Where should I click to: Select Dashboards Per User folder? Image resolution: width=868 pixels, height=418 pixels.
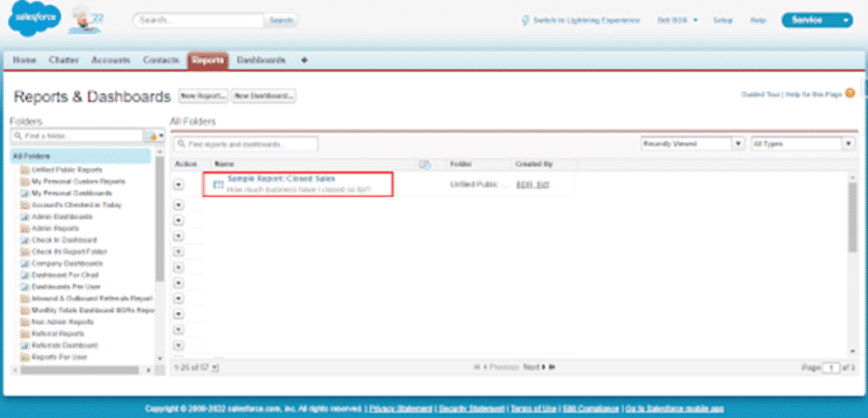tap(65, 287)
